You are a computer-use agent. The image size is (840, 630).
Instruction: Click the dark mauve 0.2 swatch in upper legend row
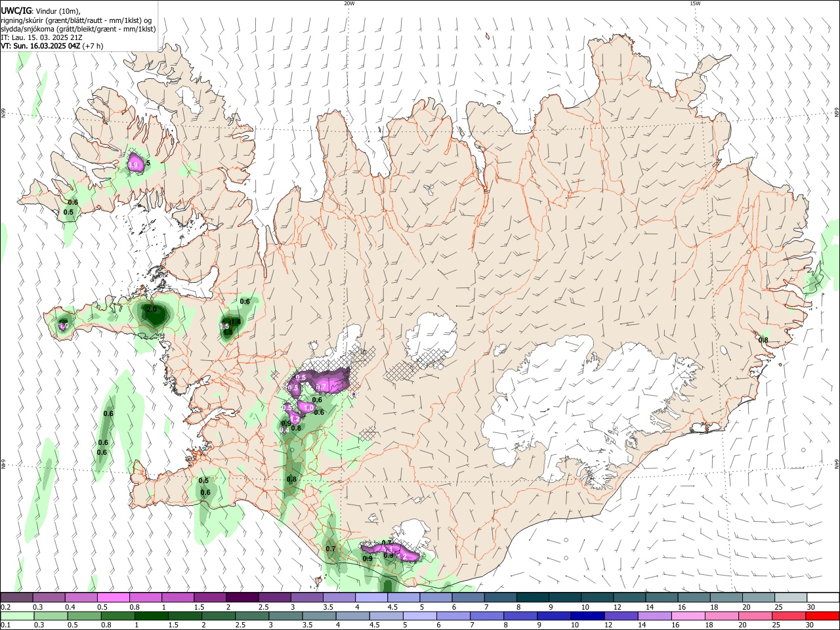(16, 598)
